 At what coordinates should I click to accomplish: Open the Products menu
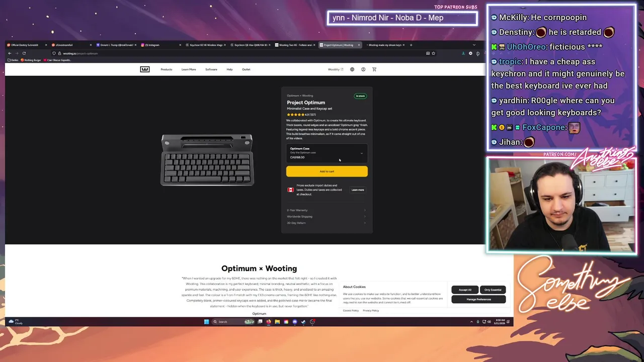[167, 69]
